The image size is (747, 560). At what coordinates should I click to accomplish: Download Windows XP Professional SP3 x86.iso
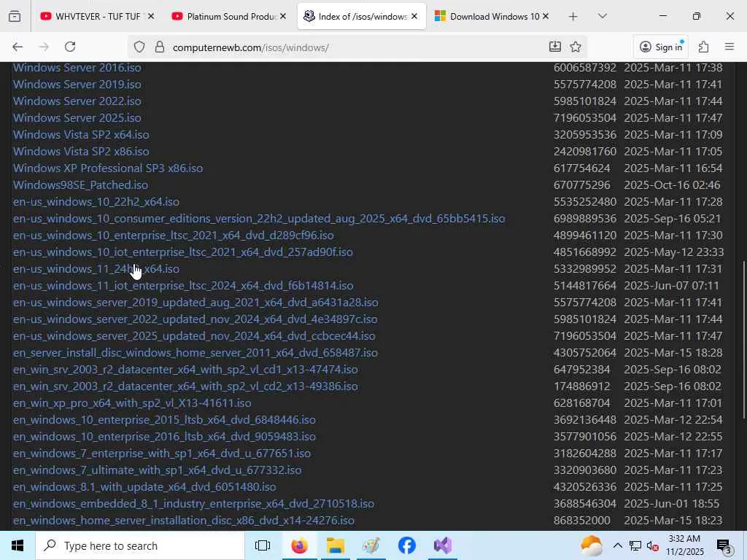click(x=108, y=168)
